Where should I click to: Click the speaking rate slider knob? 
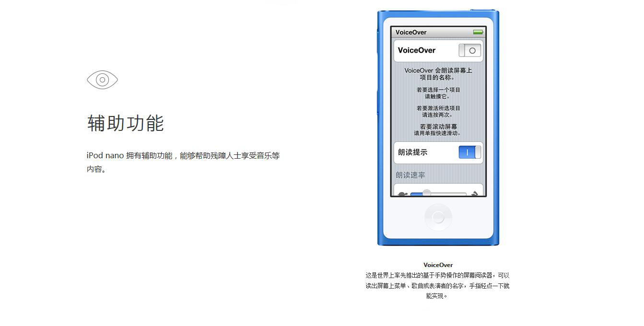[x=426, y=193]
